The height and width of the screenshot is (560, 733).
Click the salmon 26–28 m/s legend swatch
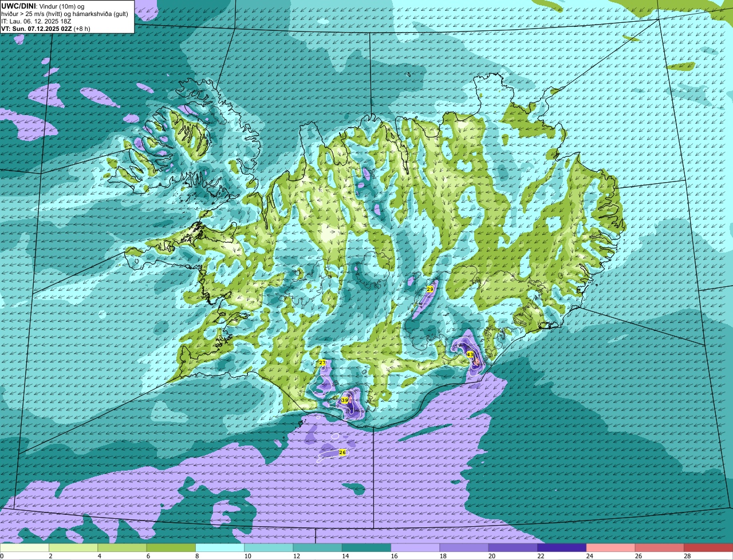pos(660,547)
